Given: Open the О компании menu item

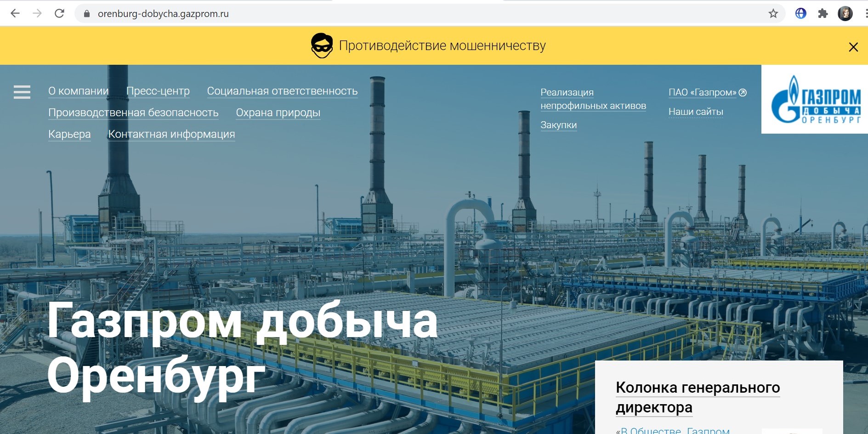Looking at the screenshot, I should (79, 91).
